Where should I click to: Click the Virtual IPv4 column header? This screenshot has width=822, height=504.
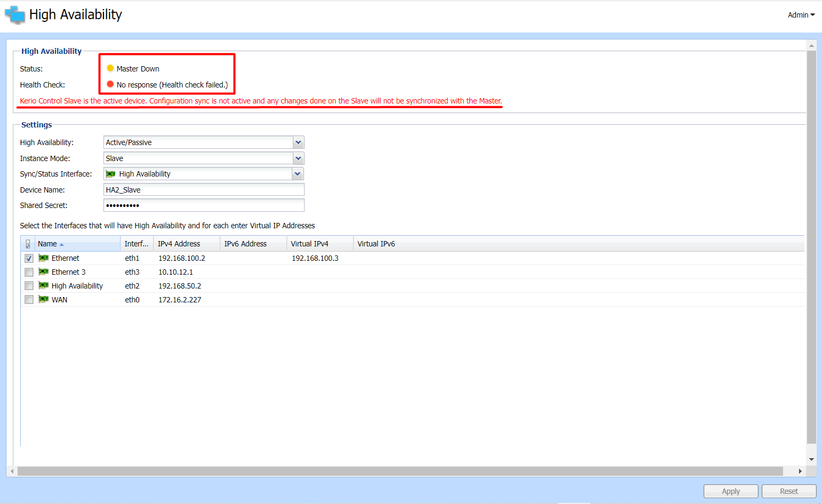(x=320, y=244)
